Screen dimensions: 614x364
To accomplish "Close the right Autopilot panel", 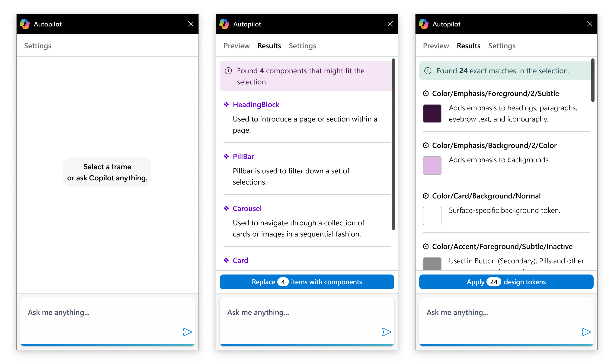I will 590,24.
